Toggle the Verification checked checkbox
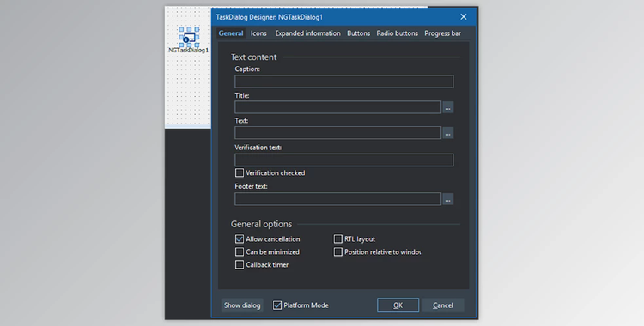644x326 pixels. tap(240, 172)
